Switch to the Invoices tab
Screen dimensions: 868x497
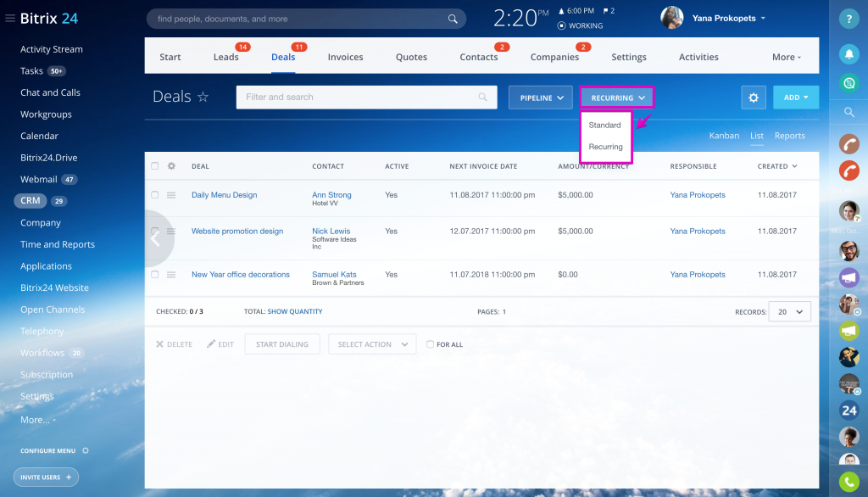pos(346,57)
